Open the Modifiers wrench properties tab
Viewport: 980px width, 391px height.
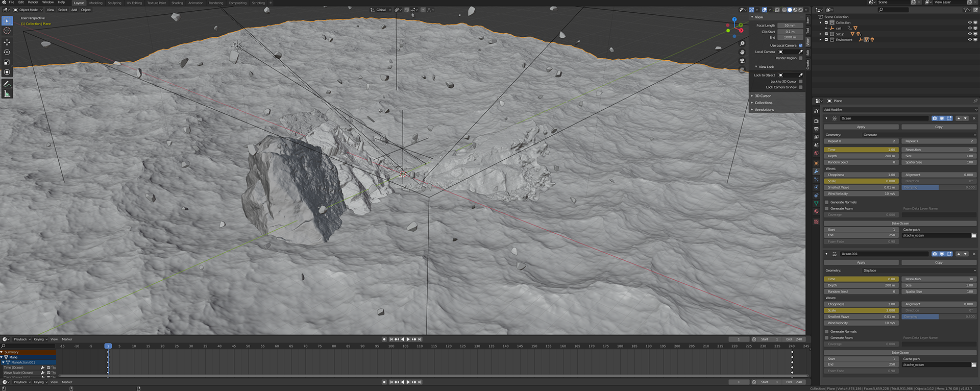(x=816, y=172)
